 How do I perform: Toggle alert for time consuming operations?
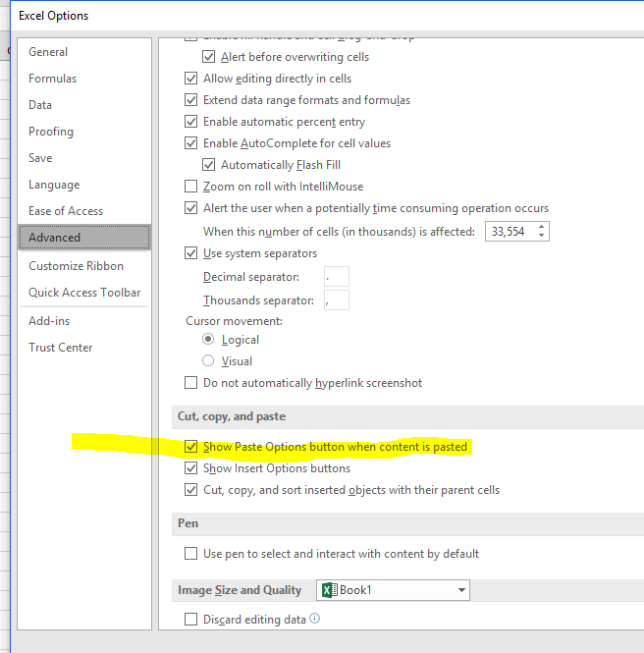pos(190,208)
